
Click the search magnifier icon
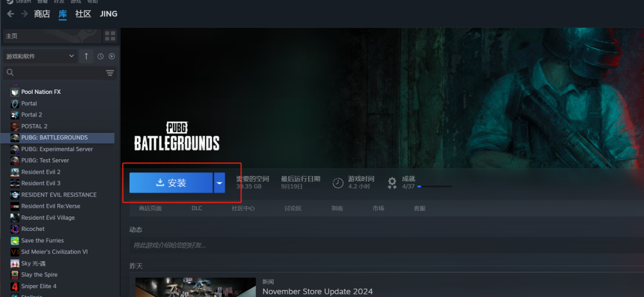click(10, 73)
